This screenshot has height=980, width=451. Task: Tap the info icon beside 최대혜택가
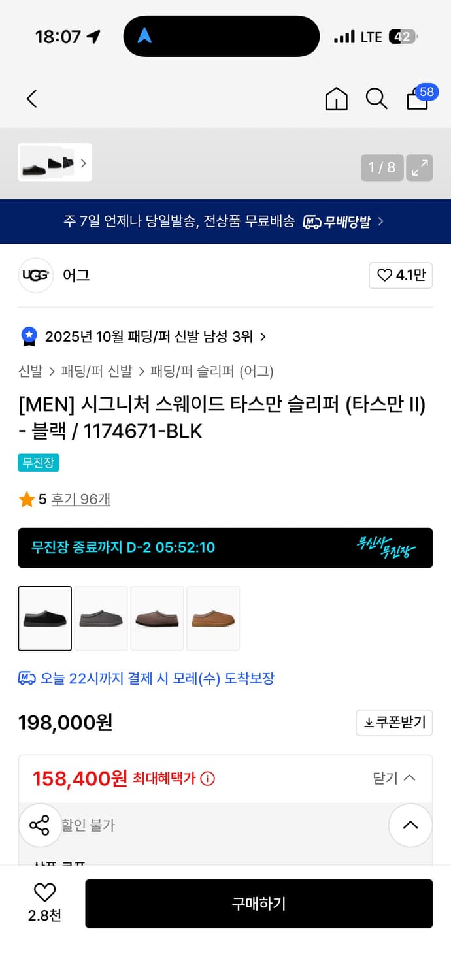[x=209, y=778]
